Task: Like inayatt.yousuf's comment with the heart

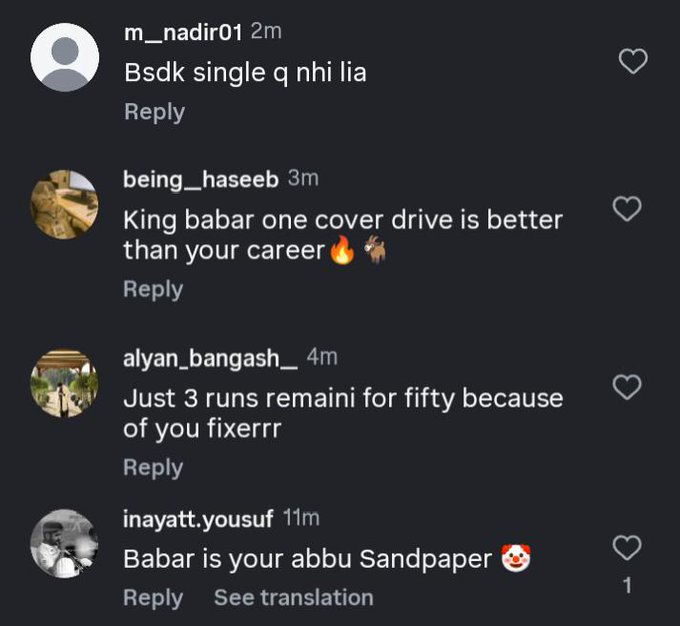Action: click(626, 547)
